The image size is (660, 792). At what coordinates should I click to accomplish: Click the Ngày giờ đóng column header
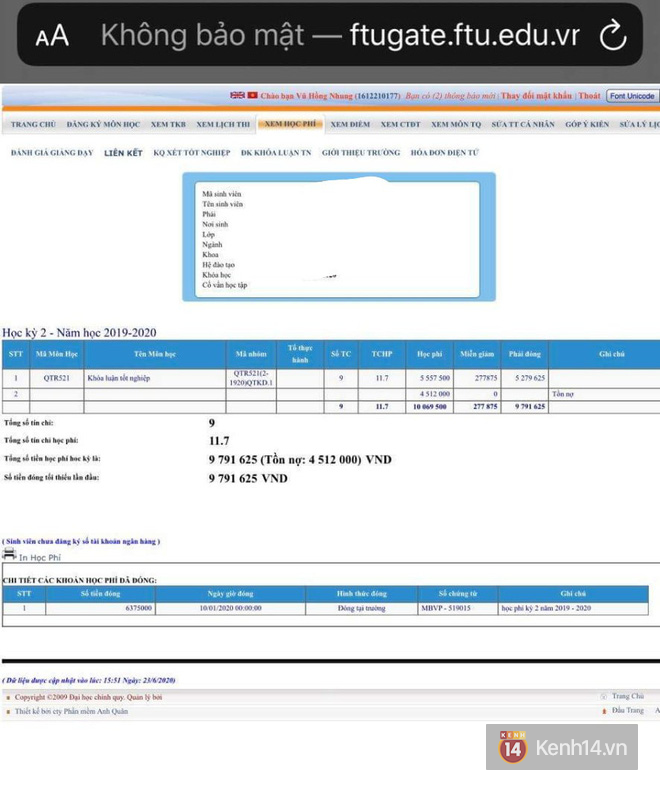230,593
